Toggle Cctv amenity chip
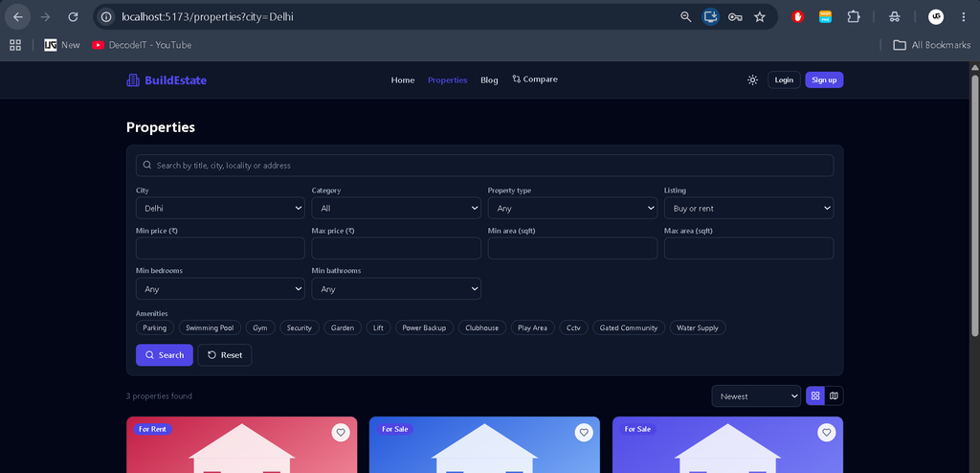 tap(574, 327)
